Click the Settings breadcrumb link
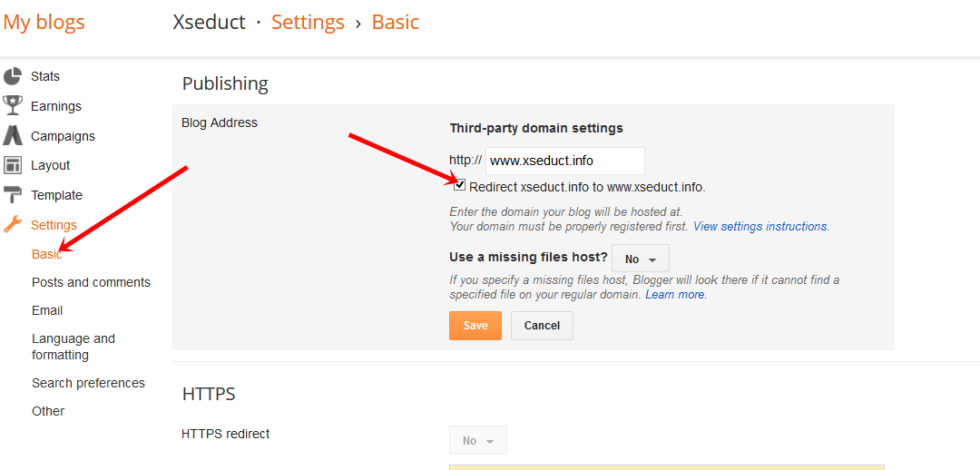This screenshot has width=980, height=470. (x=308, y=23)
